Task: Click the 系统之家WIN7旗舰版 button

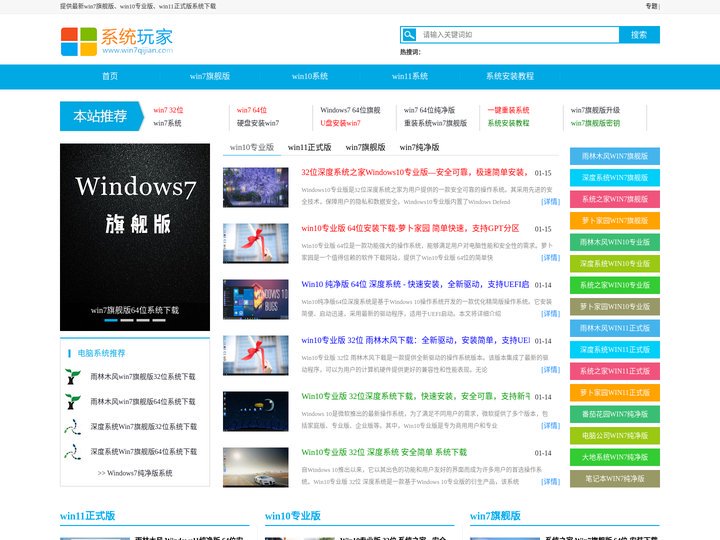Action: pyautogui.click(x=615, y=199)
